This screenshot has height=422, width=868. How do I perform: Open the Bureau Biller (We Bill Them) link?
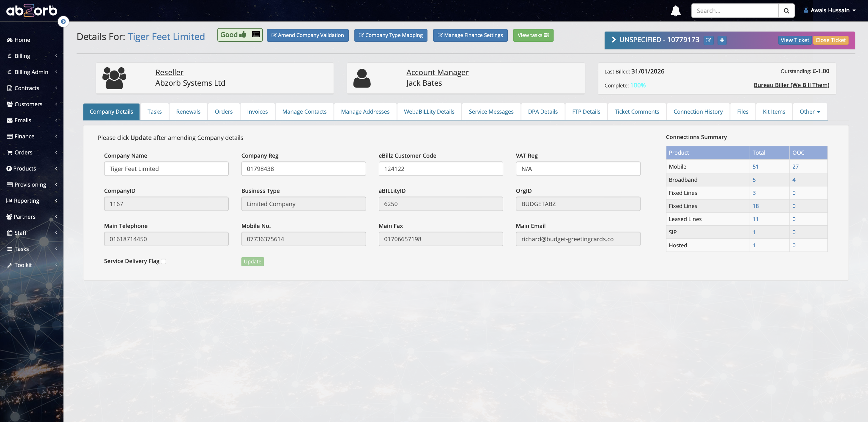click(791, 85)
